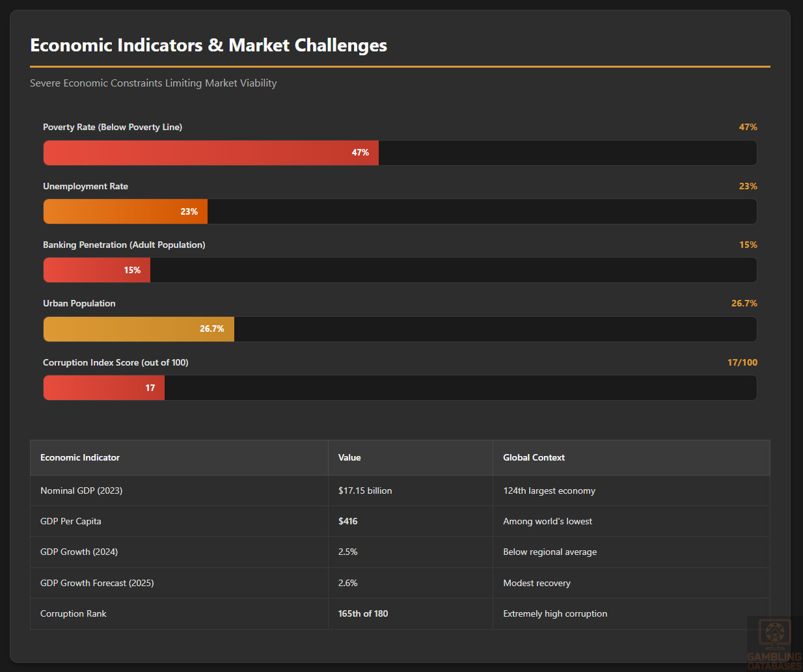803x672 pixels.
Task: Click the Global Context column header
Action: pos(534,458)
